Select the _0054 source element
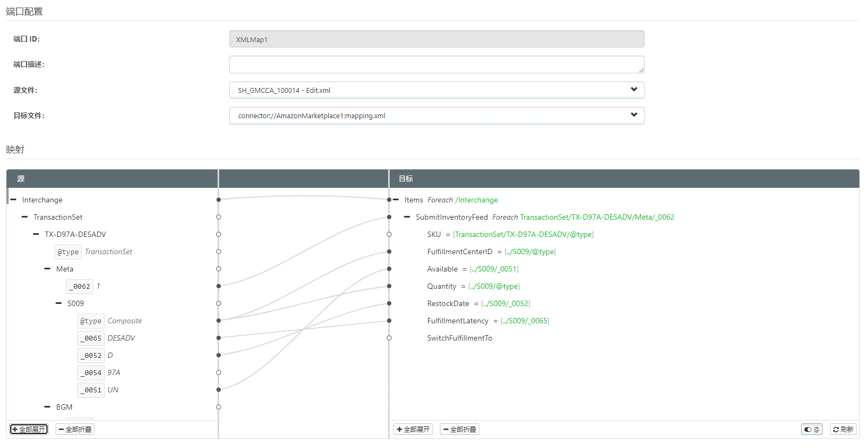Viewport: 868px width, 448px height. click(x=91, y=372)
